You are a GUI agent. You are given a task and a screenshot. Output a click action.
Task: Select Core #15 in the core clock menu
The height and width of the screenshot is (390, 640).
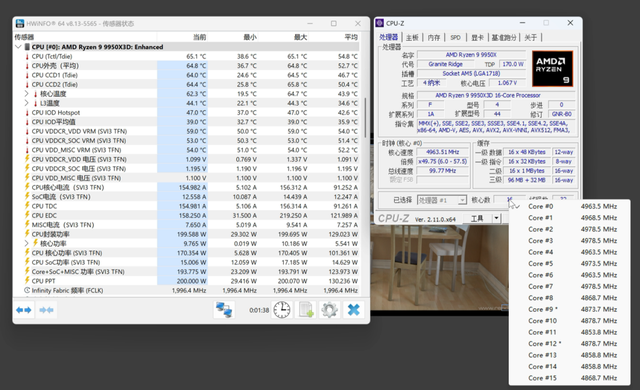point(569,378)
